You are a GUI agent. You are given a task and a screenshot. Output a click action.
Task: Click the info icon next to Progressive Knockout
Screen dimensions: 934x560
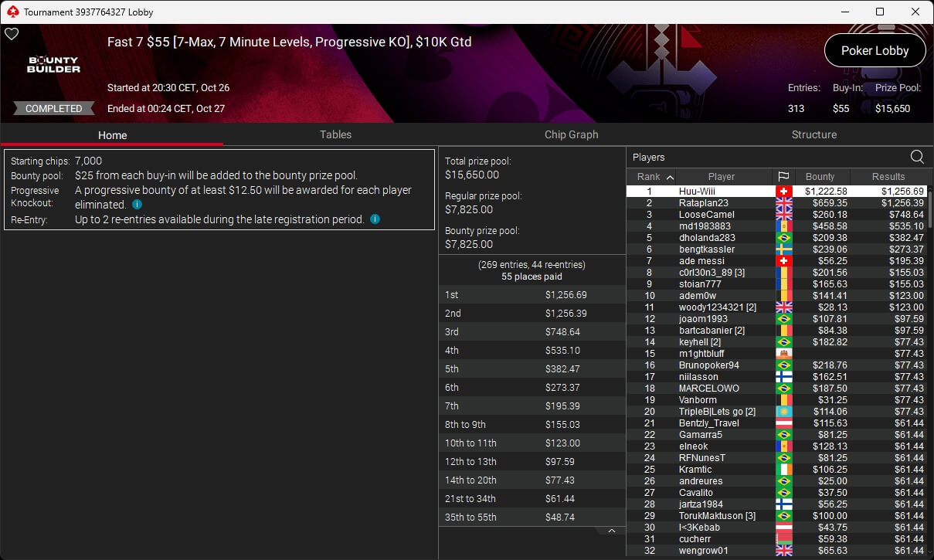(137, 205)
